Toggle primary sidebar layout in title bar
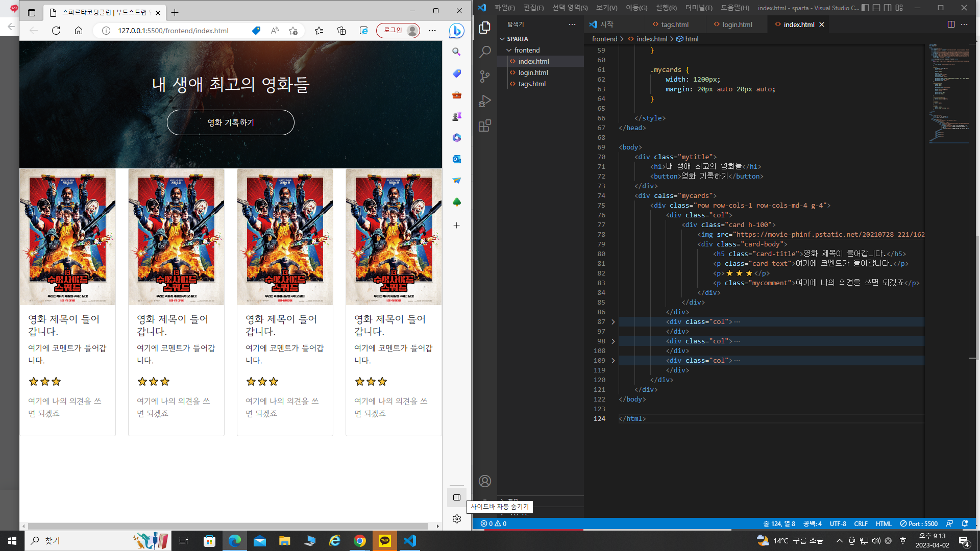 (865, 8)
